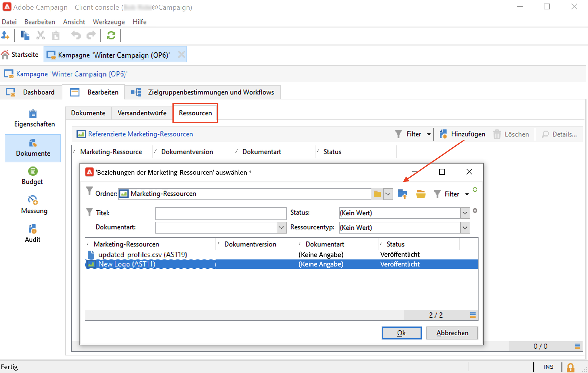The width and height of the screenshot is (588, 373).
Task: Click into the Titel text field
Action: [221, 213]
